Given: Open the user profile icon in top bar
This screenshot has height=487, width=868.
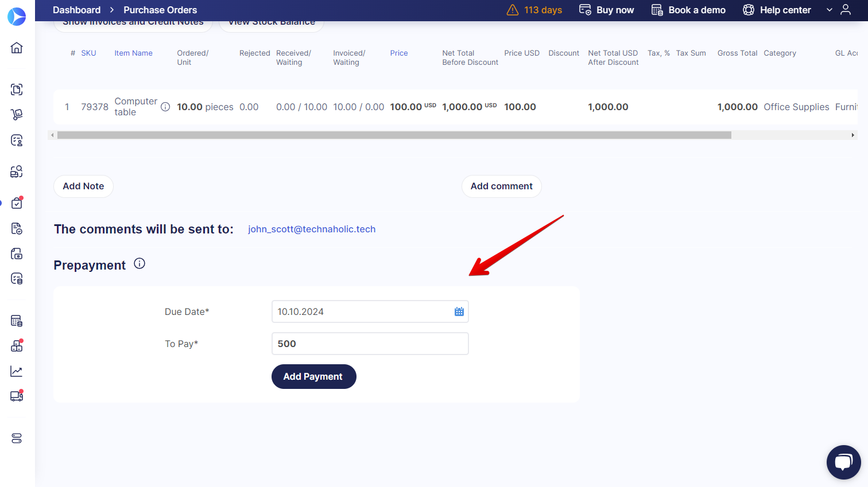Looking at the screenshot, I should 846,10.
